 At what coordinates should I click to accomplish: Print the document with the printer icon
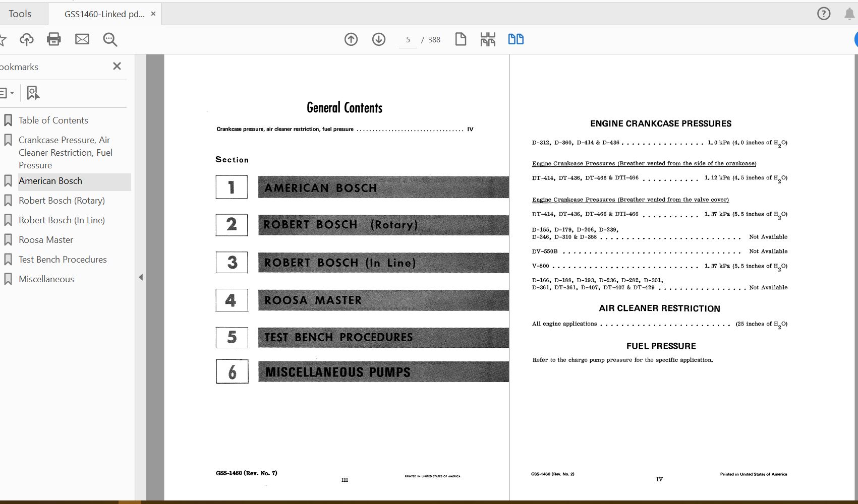(x=54, y=39)
